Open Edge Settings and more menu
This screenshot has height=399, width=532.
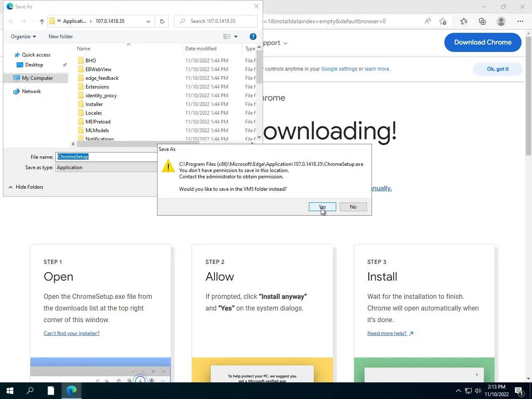pyautogui.click(x=520, y=21)
